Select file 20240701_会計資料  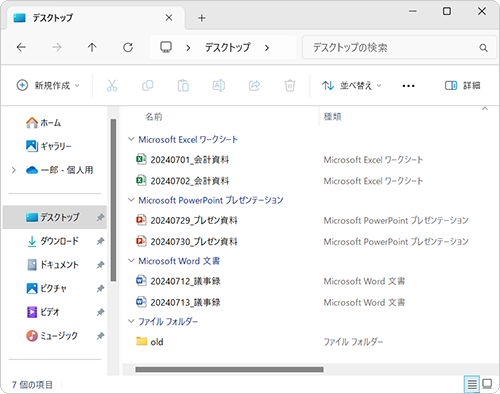[183, 160]
